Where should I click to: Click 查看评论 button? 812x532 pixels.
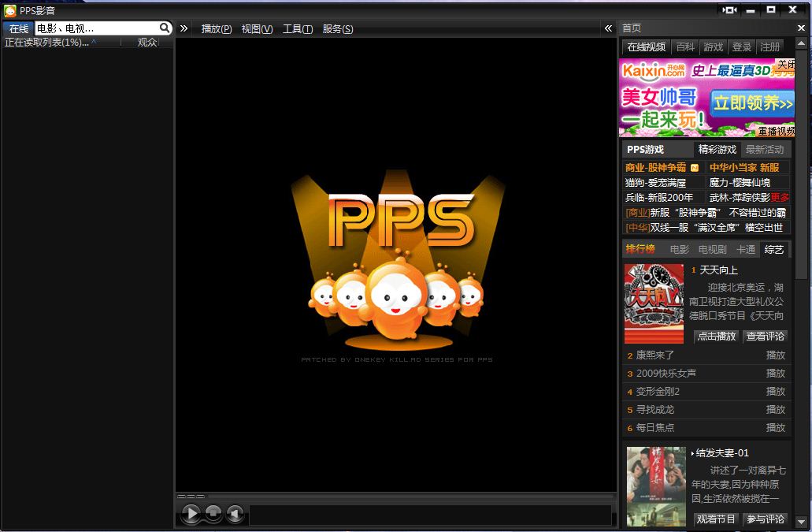tap(765, 337)
